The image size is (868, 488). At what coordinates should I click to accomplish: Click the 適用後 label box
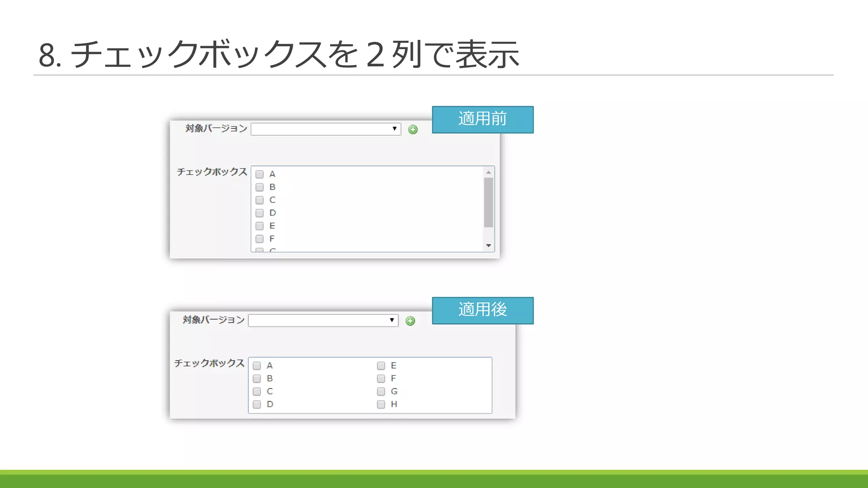483,311
